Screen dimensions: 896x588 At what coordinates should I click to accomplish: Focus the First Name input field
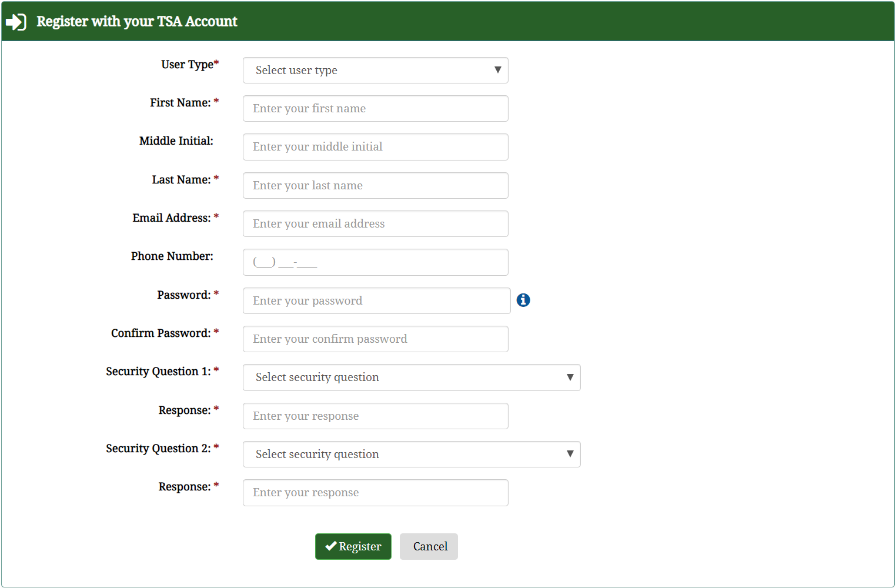coord(375,109)
